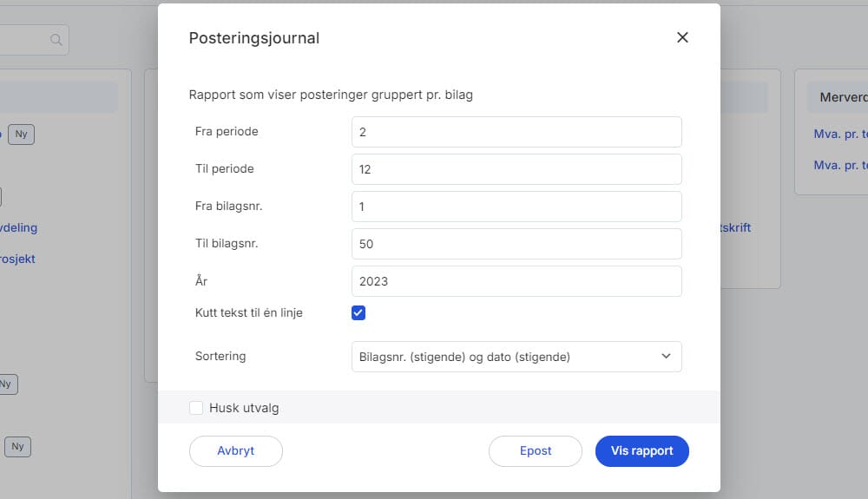The image size is (868, 499).
Task: Select the Til periode field
Action: click(516, 169)
